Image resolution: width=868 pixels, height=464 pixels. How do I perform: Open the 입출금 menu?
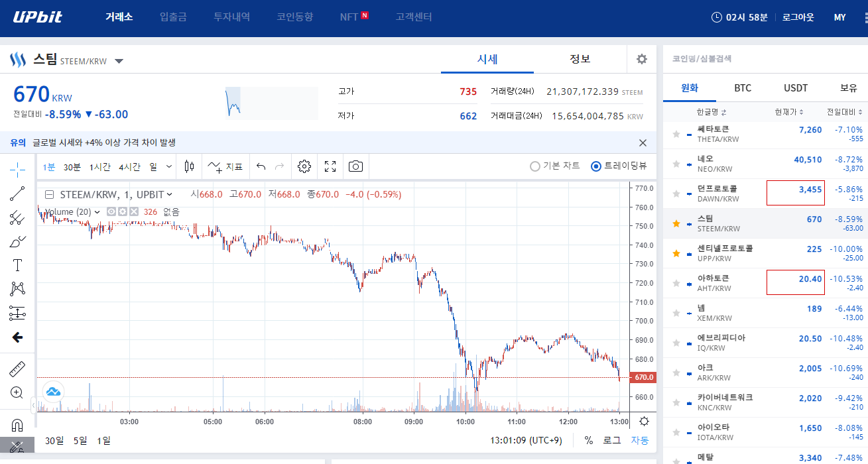tap(173, 17)
